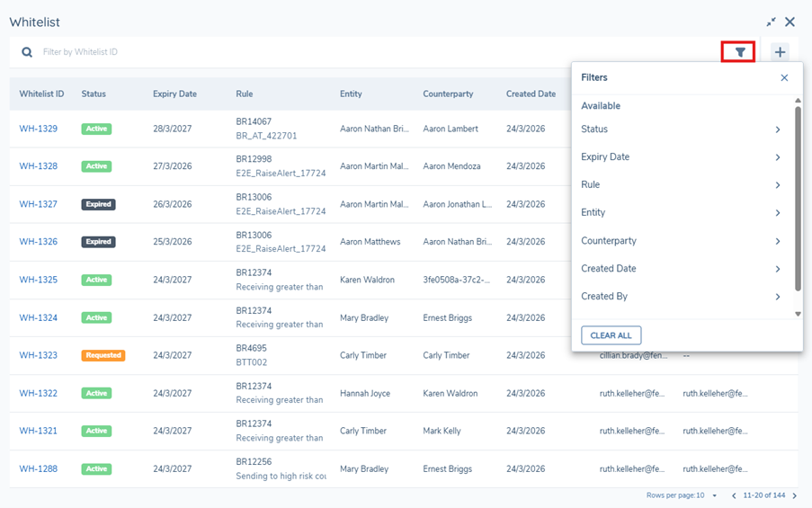The width and height of the screenshot is (812, 508).
Task: Click the Expired badge on WH-1327
Action: (98, 204)
